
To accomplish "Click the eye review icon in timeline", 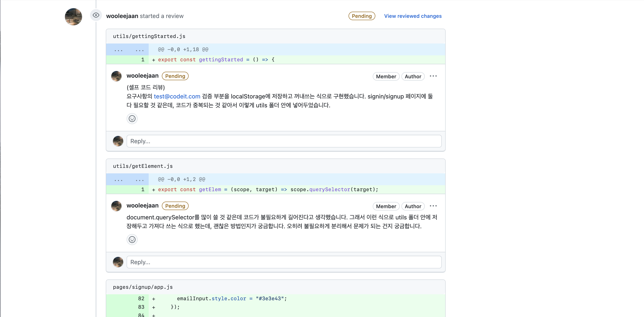I will (96, 15).
